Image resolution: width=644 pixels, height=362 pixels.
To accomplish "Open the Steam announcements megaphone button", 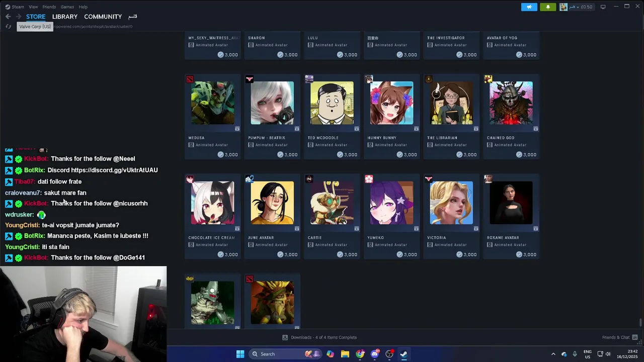I will coord(529,7).
